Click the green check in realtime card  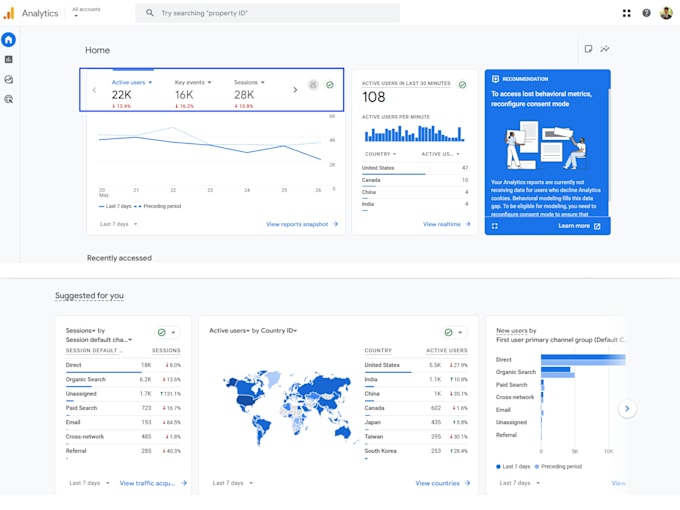click(x=462, y=85)
